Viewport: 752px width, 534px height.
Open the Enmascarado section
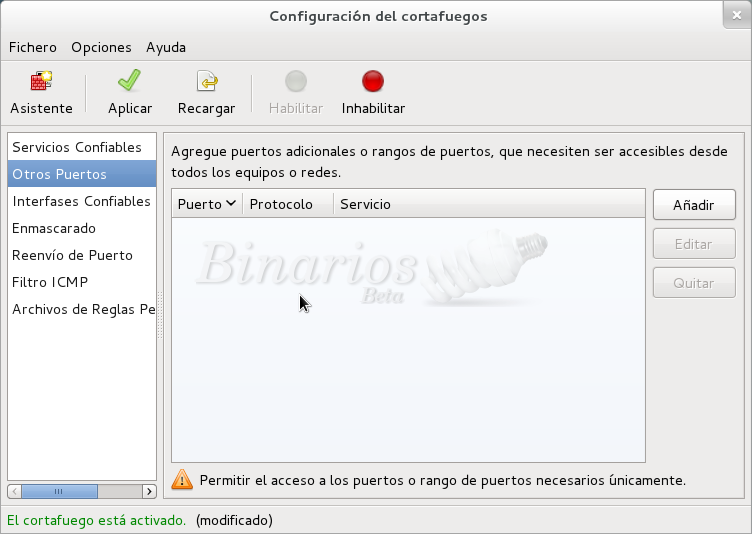(x=54, y=228)
